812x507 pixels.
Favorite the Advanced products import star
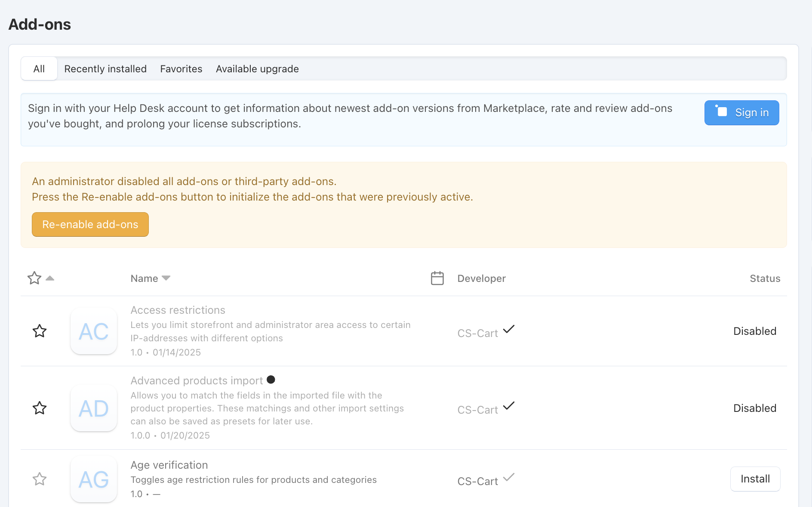(40, 408)
